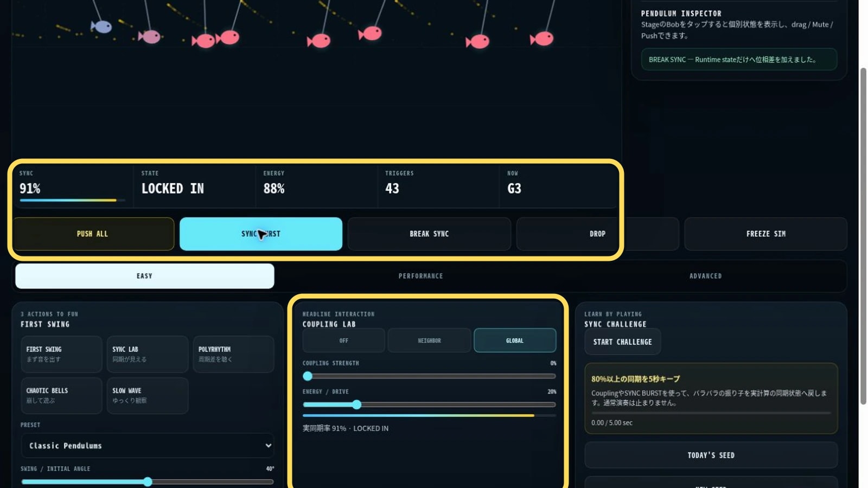This screenshot has height=488, width=868.
Task: Tap the blue fish pendulum bob
Action: pos(101,26)
